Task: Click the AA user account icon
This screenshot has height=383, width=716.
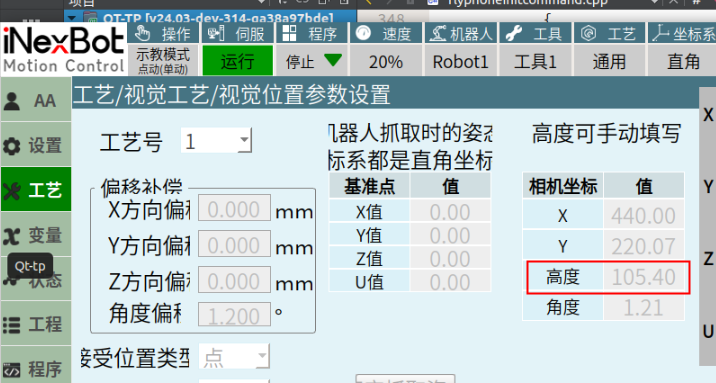Action: click(36, 100)
